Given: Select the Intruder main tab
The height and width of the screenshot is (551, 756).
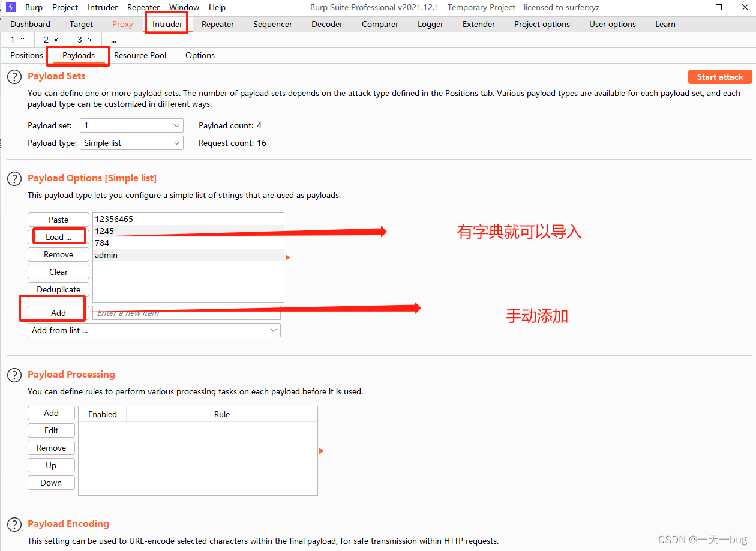Looking at the screenshot, I should (x=167, y=24).
